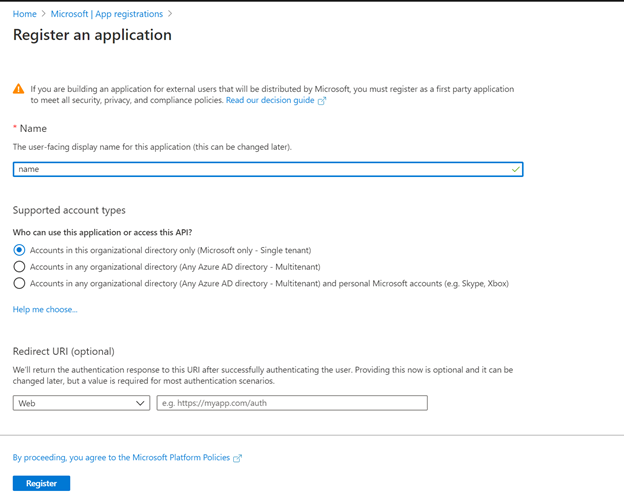The height and width of the screenshot is (502, 624).
Task: Select Multitenant and personal Microsoft accounts option
Action: point(19,283)
